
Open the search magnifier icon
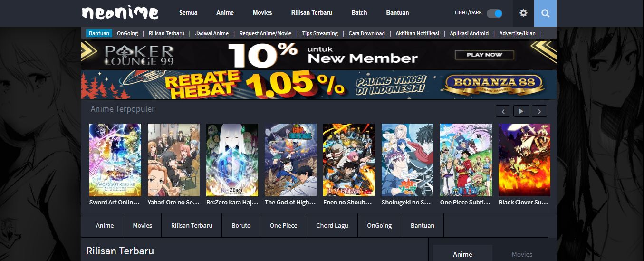click(x=545, y=13)
